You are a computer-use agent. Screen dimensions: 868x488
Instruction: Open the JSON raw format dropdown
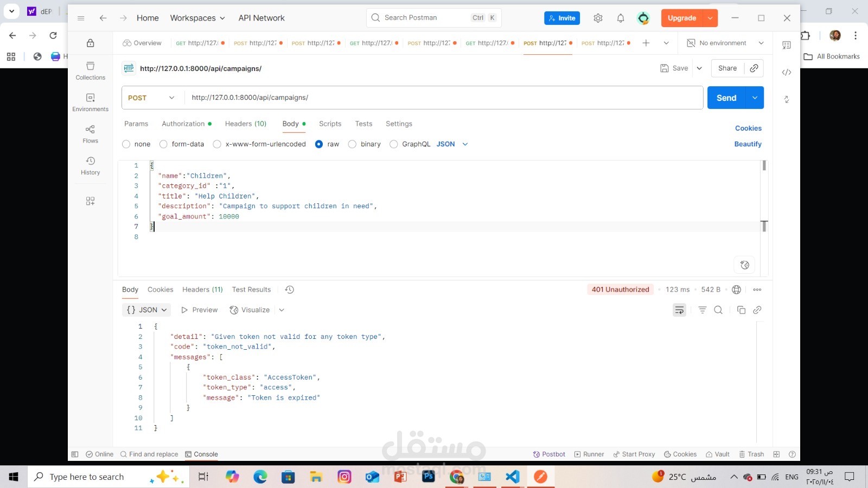452,144
